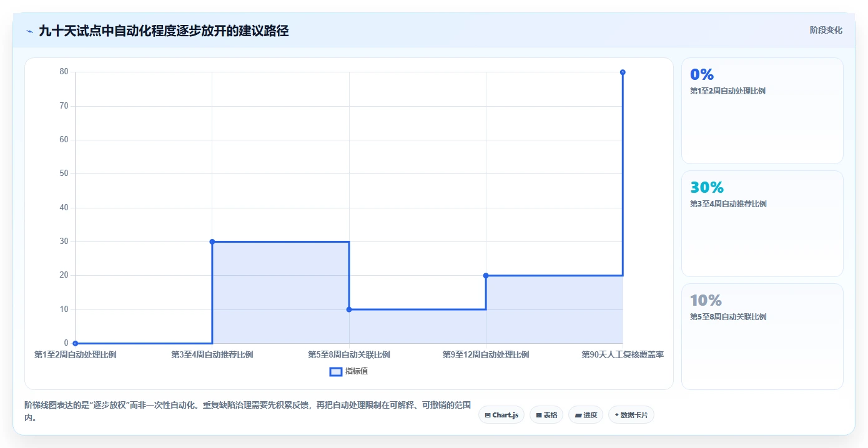Open the 0% stat card
This screenshot has width=868, height=448.
click(x=762, y=110)
